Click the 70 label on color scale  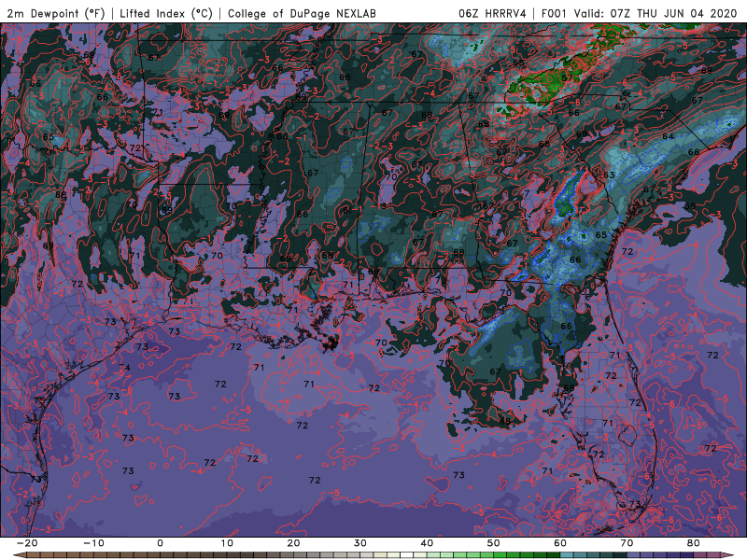tap(627, 543)
